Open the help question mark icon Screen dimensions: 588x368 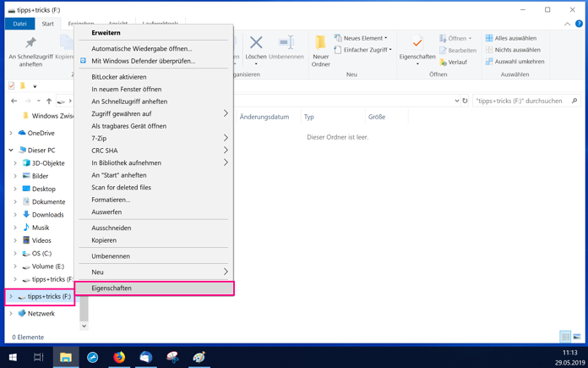pos(579,24)
